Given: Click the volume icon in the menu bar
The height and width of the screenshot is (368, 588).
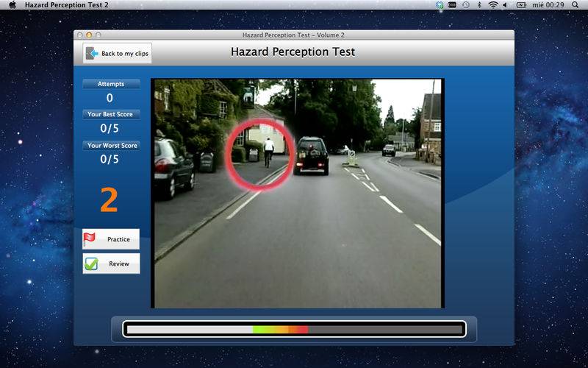Looking at the screenshot, I should pyautogui.click(x=505, y=5).
